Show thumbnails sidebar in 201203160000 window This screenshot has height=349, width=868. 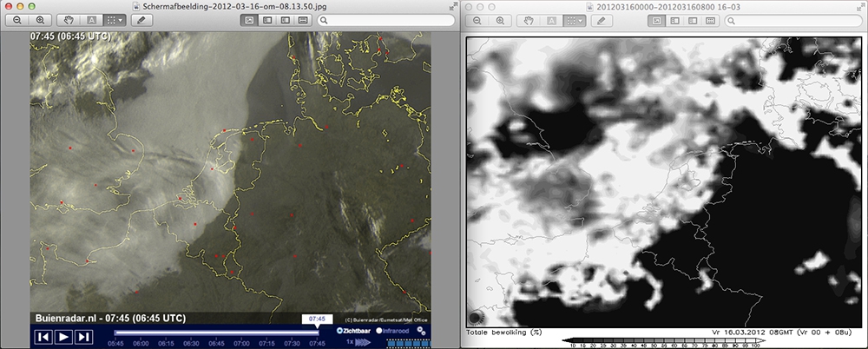click(x=674, y=21)
